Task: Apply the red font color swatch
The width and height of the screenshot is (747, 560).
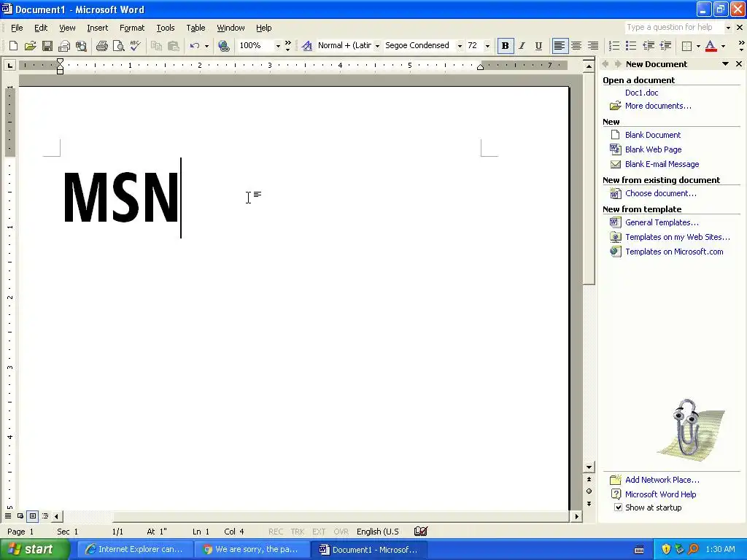Action: click(x=711, y=46)
